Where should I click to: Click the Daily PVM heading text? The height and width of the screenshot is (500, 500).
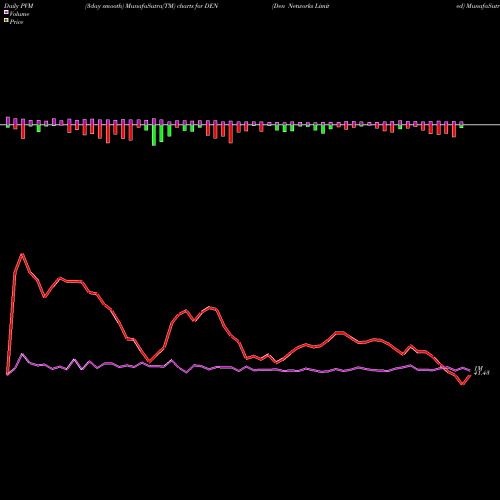(19, 6)
